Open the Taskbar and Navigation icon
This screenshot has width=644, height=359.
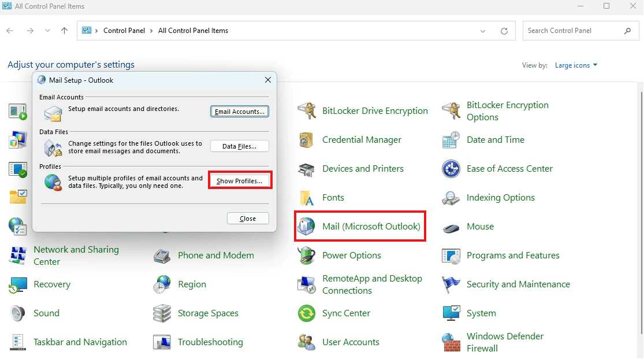point(18,342)
